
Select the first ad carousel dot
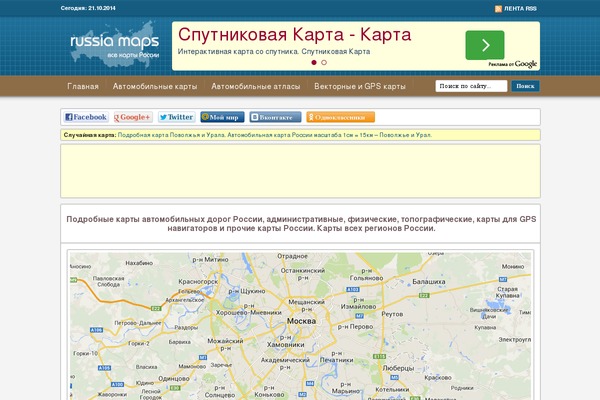coord(314,62)
